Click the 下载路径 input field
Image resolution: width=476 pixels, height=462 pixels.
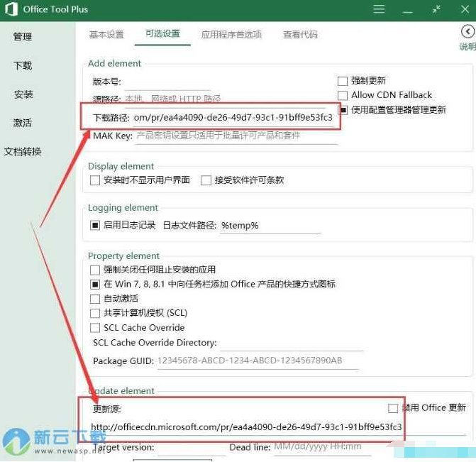point(233,118)
